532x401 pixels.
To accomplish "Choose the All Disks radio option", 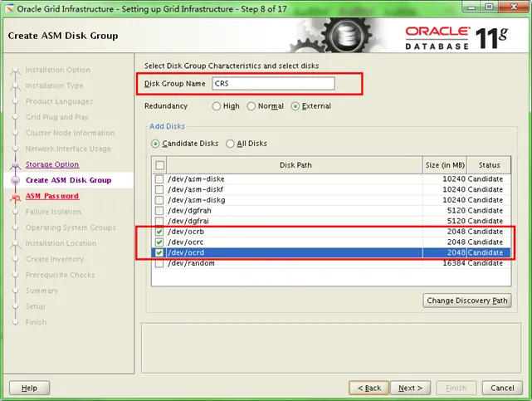I will click(x=231, y=144).
